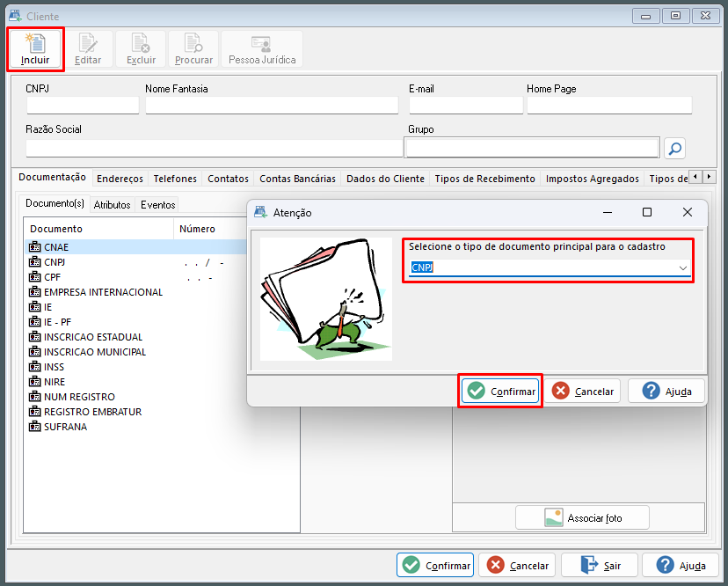Viewport: 728px width, 586px height.
Task: Select the CNAE document row
Action: point(135,247)
